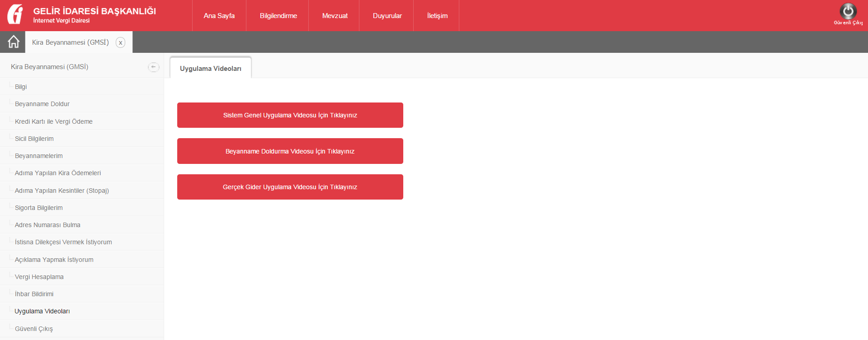Open Bilgilendirme menu
Screen dimensions: 868x340
(278, 16)
